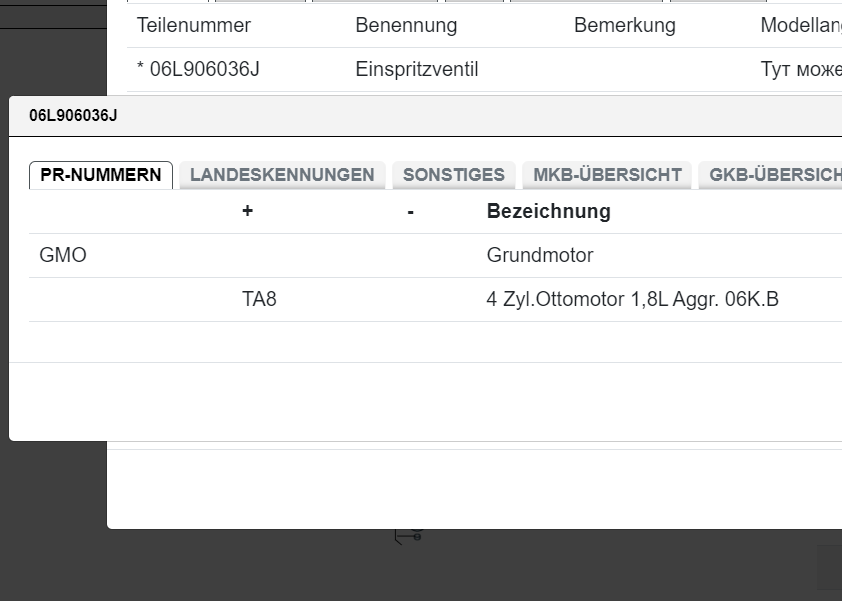Image resolution: width=842 pixels, height=601 pixels.
Task: Click the Cyrillic text cell in Einspritzventil row
Action: point(800,69)
